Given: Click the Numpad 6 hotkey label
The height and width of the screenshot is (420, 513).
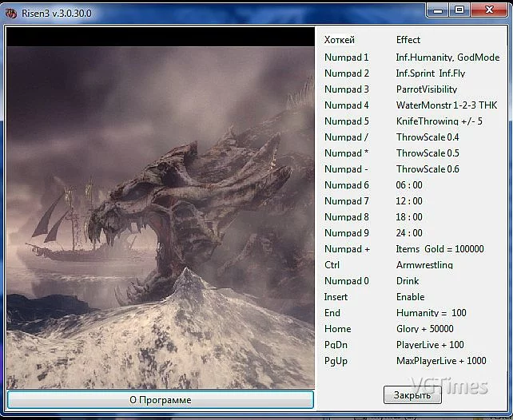Looking at the screenshot, I should point(347,185).
